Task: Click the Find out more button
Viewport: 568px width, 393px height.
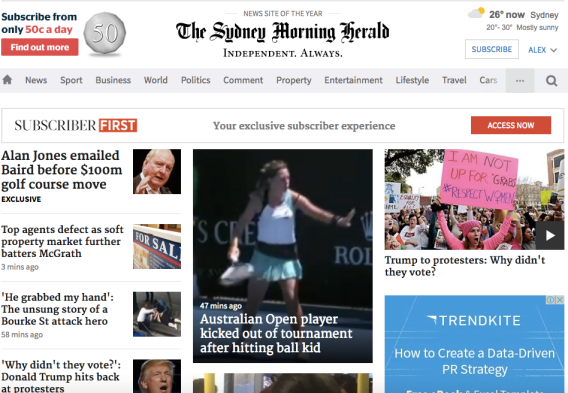Action: (40, 47)
